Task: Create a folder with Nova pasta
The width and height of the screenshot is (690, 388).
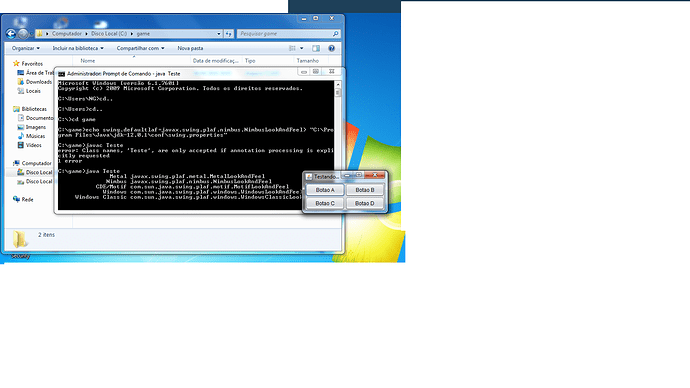Action: click(190, 48)
